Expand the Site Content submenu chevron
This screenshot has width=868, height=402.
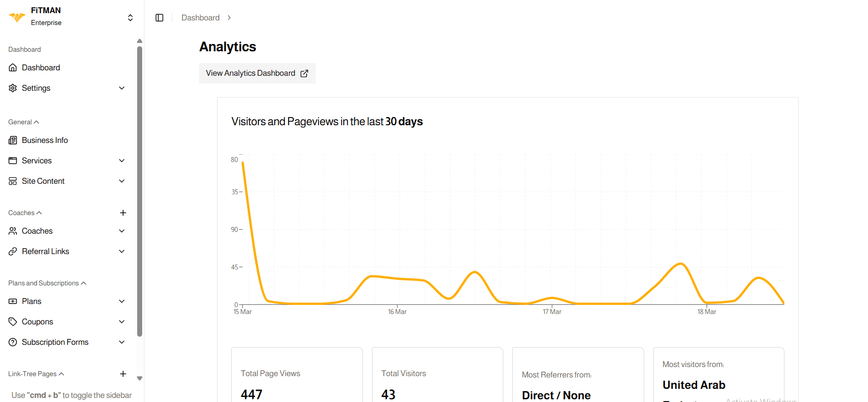122,181
